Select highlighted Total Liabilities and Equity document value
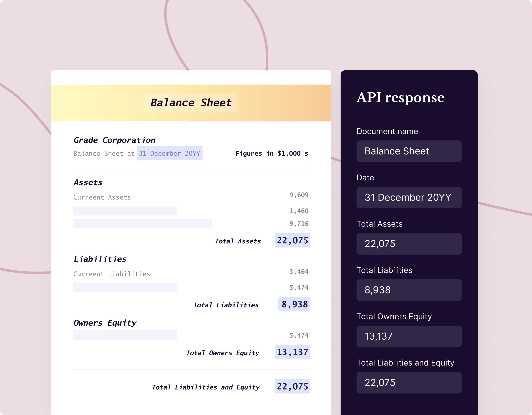The image size is (532, 415). click(292, 386)
